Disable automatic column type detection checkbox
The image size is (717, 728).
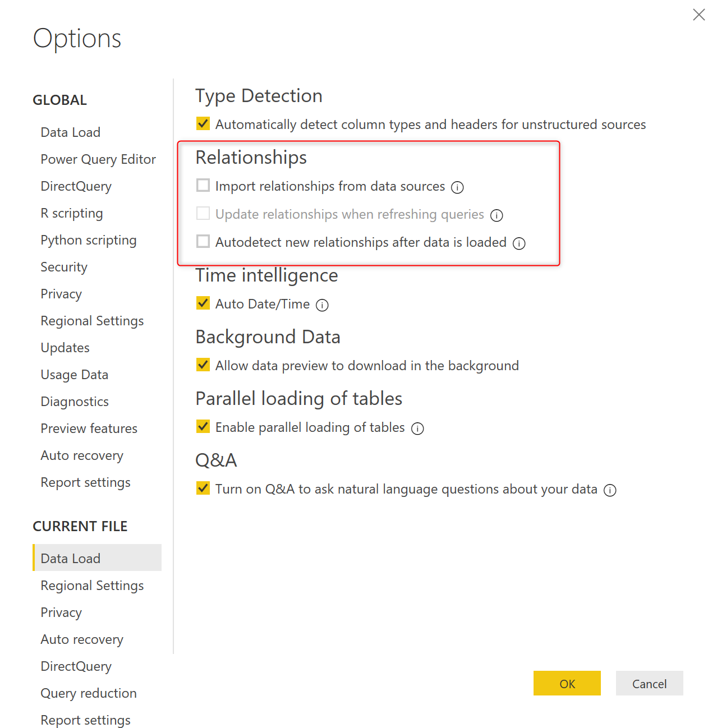203,123
